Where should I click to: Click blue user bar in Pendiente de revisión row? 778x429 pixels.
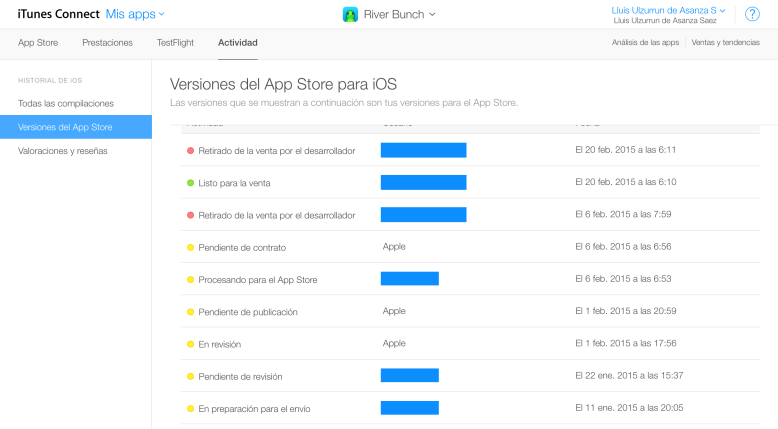409,375
